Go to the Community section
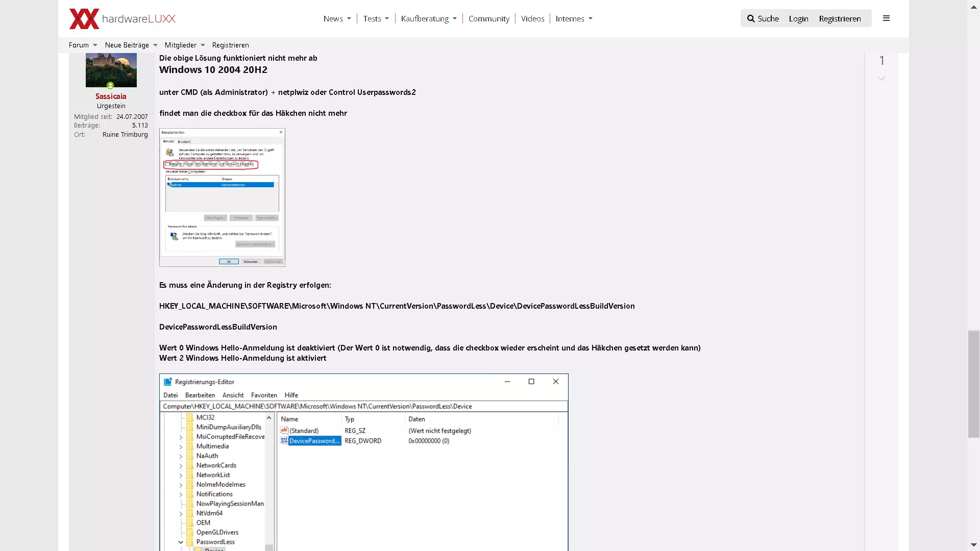 pyautogui.click(x=489, y=19)
